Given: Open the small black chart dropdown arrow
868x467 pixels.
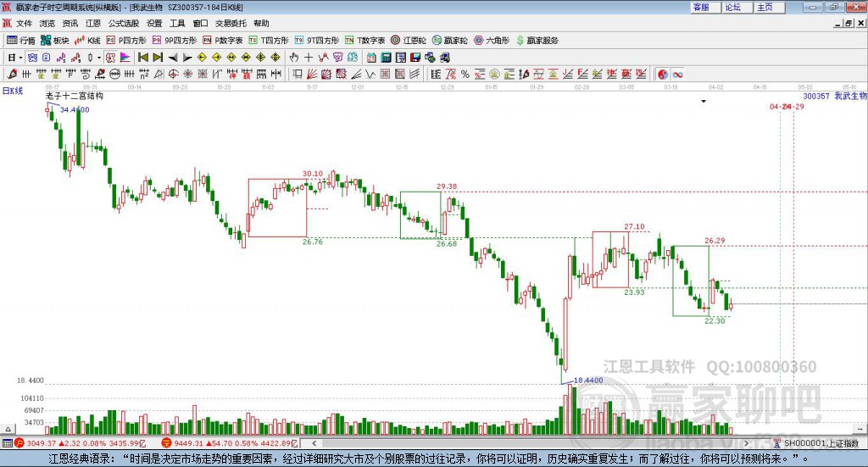Looking at the screenshot, I should [x=704, y=101].
